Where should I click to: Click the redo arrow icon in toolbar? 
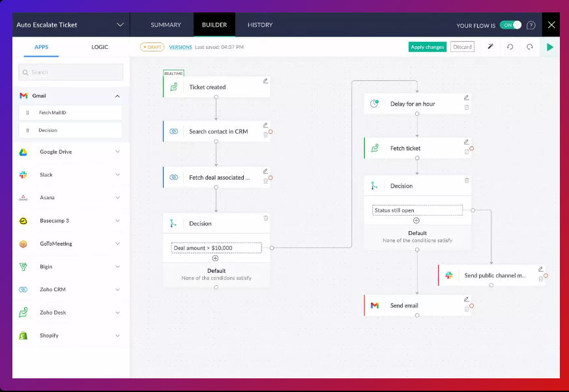[530, 47]
